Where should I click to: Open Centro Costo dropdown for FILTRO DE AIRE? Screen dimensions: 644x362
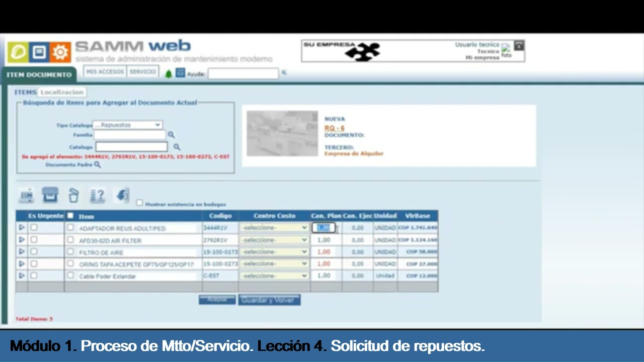[274, 252]
